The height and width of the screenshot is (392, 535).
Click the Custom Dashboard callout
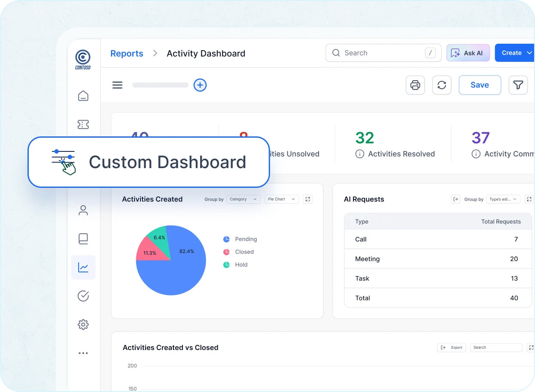[x=149, y=162]
